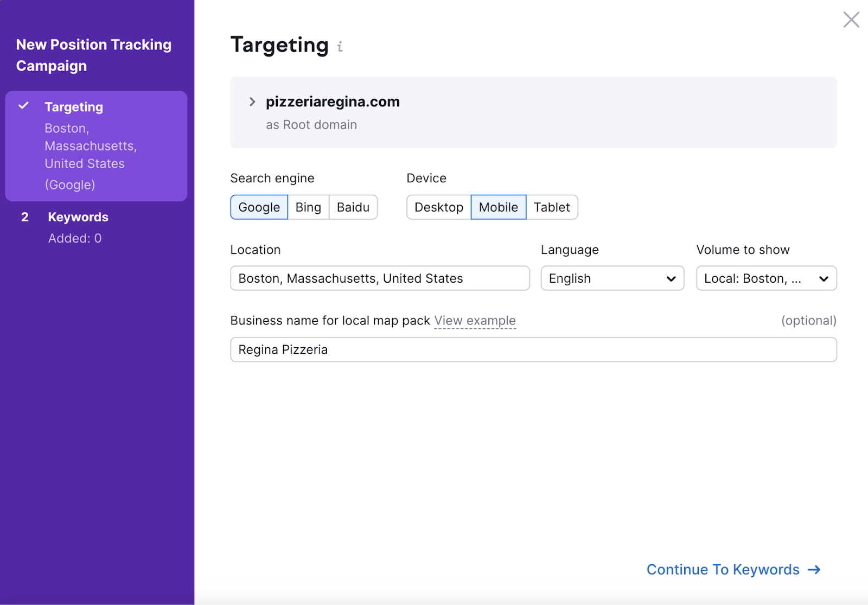Viewport: 868px width, 605px height.
Task: Close the New Position Tracking Campaign dialog
Action: pyautogui.click(x=851, y=20)
